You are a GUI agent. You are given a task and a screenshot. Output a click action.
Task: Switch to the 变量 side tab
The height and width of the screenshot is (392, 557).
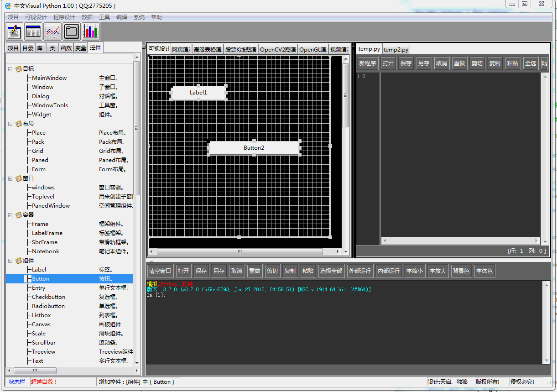tap(81, 48)
